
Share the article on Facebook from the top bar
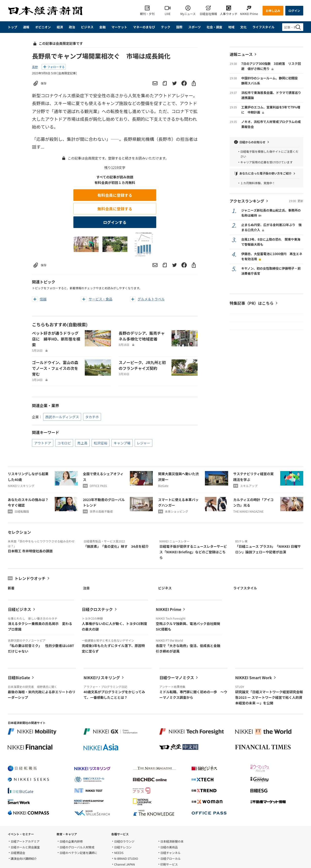point(184,83)
